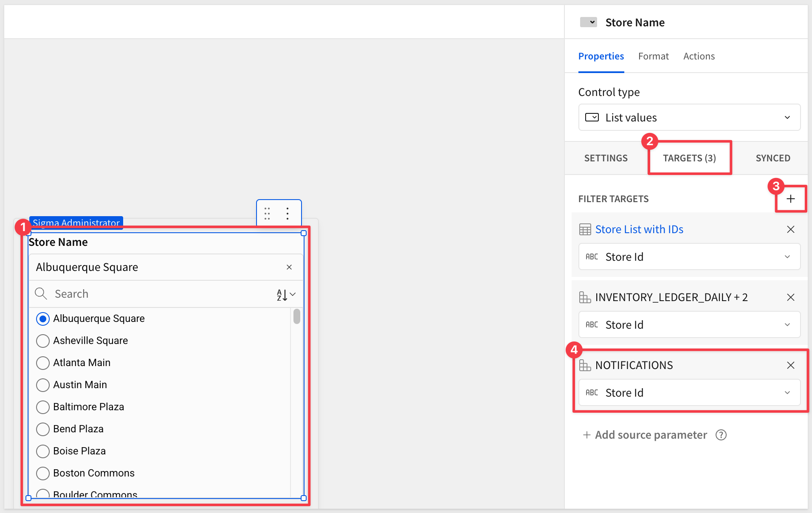Select the Atlanta Main radio option

[x=43, y=363]
